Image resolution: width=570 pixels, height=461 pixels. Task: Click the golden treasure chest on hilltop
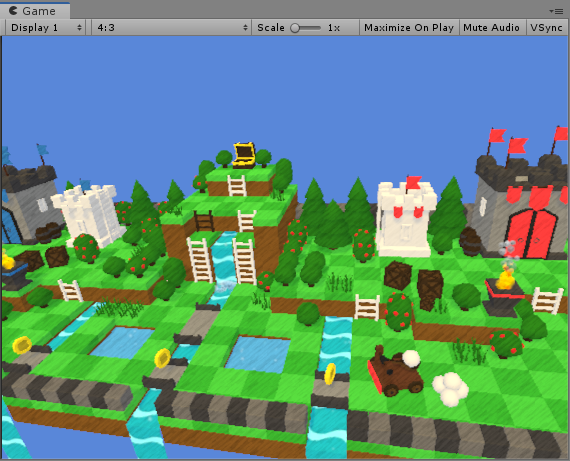(244, 155)
